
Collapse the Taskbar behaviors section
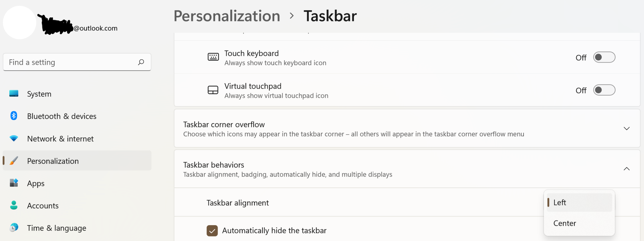pos(626,169)
